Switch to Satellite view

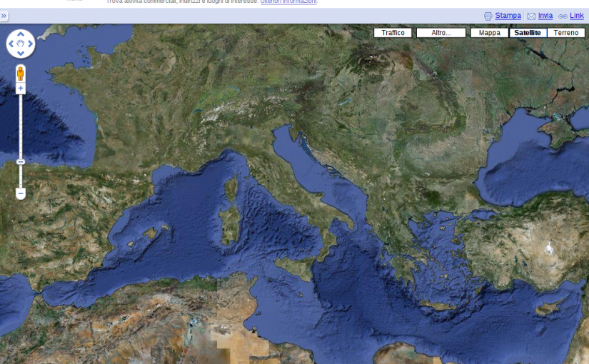528,33
